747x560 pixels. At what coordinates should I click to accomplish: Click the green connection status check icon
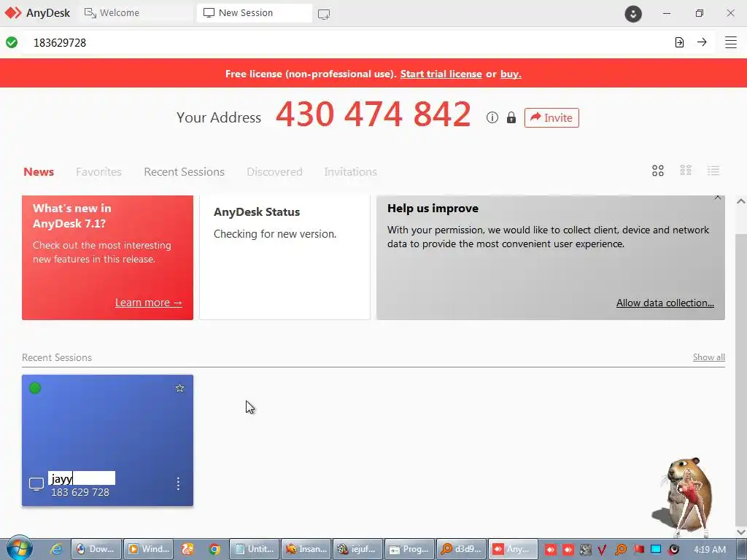[x=12, y=42]
